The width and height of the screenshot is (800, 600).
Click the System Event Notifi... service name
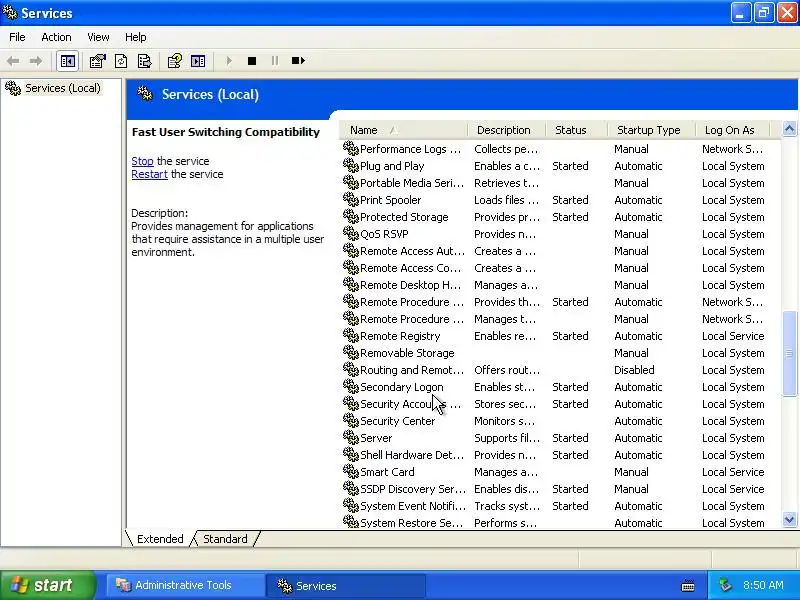413,506
